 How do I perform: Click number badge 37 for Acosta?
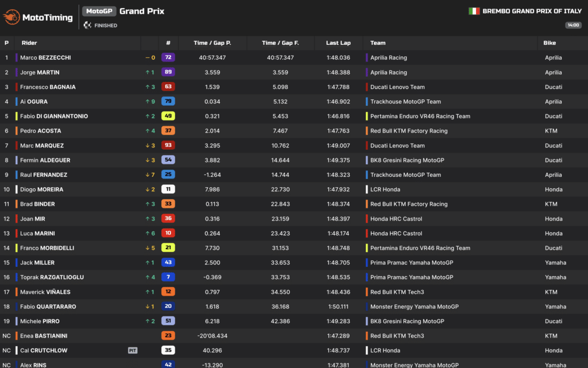coord(168,130)
